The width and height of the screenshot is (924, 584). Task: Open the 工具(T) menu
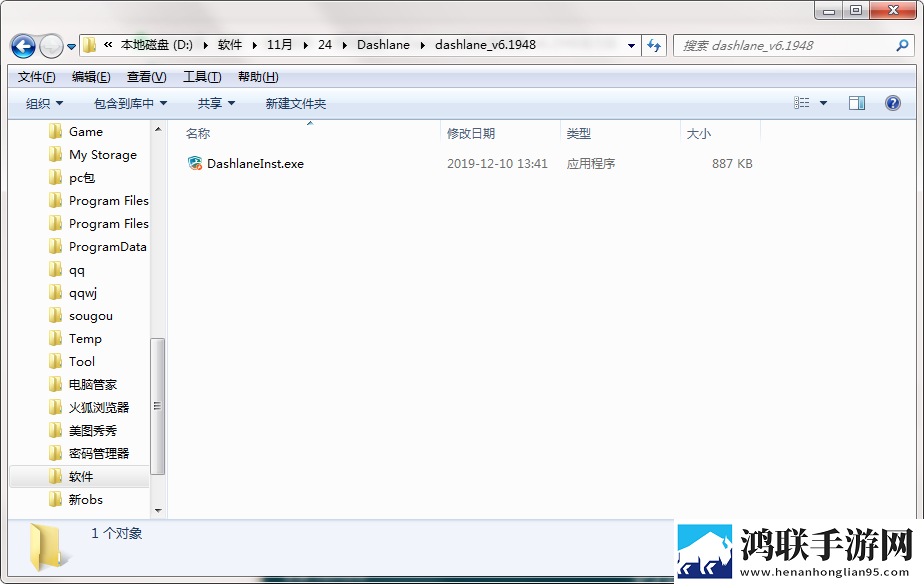click(x=202, y=77)
